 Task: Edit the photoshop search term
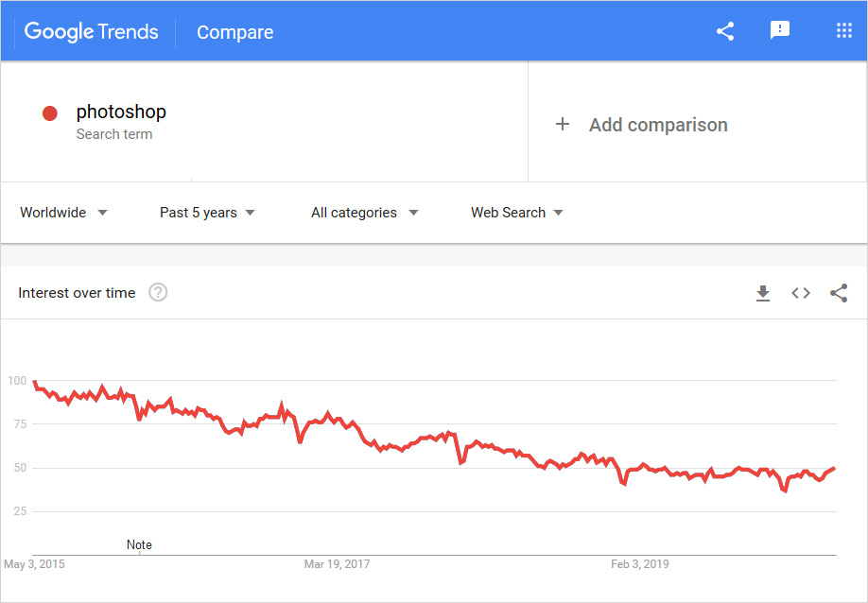(121, 112)
